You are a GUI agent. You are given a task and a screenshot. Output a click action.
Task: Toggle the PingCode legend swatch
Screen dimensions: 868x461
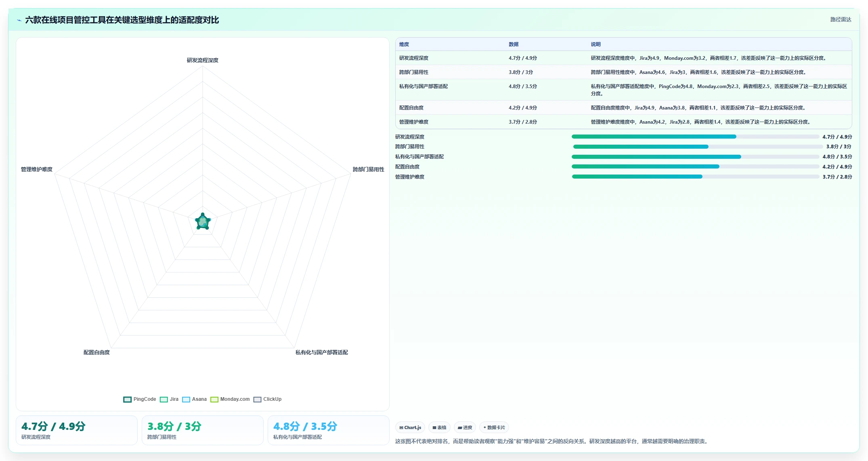click(127, 399)
